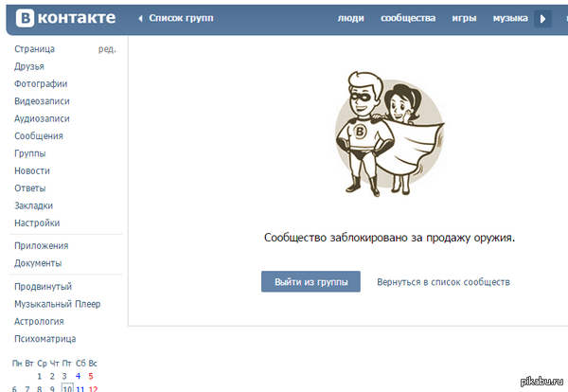568x392 pixels.
Task: Open 'Аудиозаписи' in the left sidebar
Action: point(42,118)
